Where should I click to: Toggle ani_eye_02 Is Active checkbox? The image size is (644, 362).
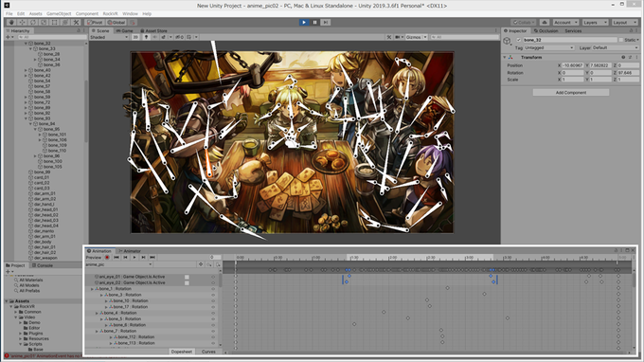pos(187,282)
